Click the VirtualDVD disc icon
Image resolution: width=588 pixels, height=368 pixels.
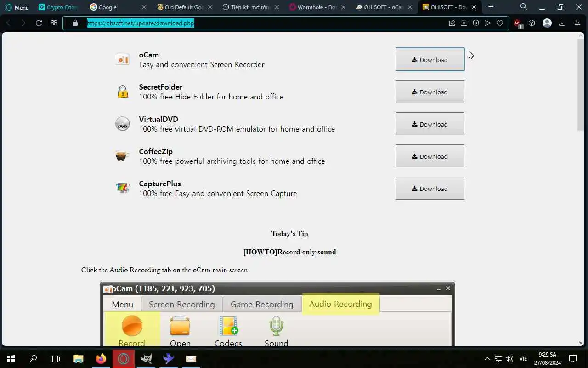tap(122, 124)
